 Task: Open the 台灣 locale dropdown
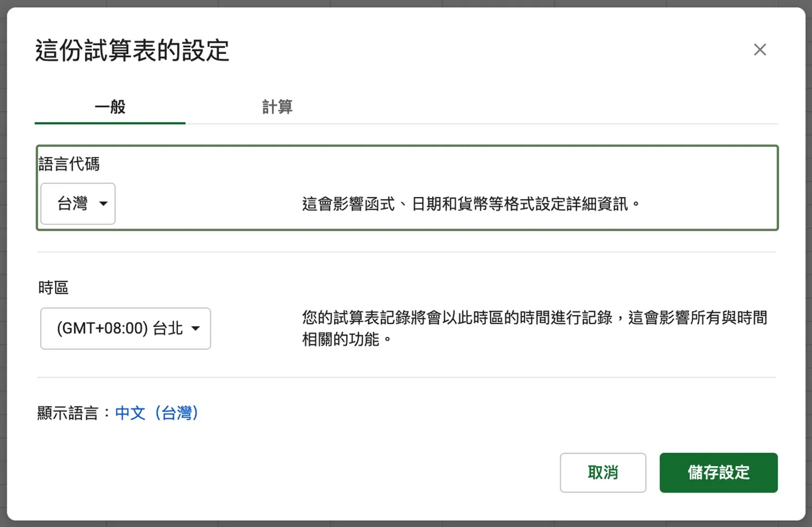[x=78, y=204]
